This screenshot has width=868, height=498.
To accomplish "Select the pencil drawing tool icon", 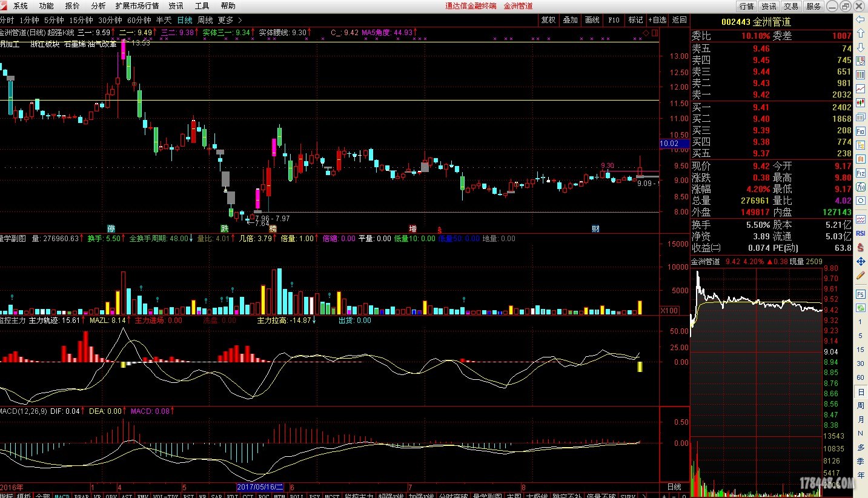I will 860,275.
